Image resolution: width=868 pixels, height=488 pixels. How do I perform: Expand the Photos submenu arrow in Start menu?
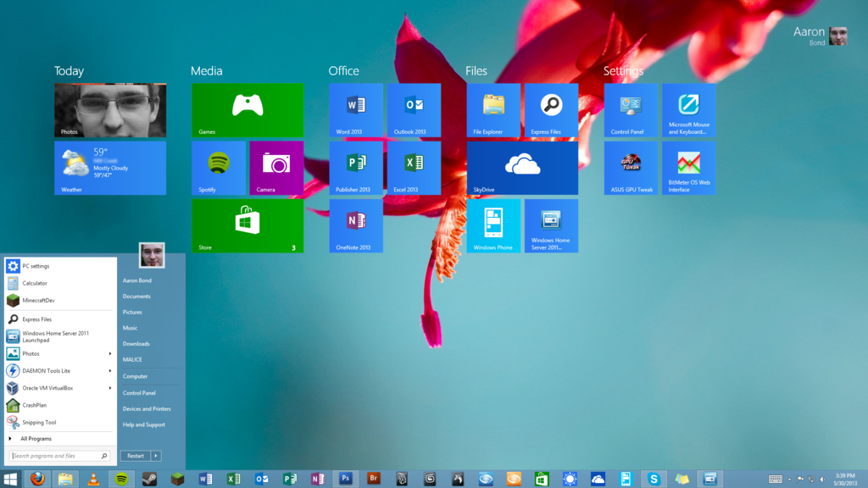click(109, 353)
